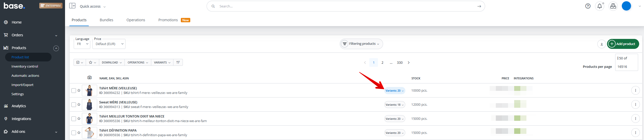Click the notifications bell icon
This screenshot has width=644, height=140.
coord(600,6)
